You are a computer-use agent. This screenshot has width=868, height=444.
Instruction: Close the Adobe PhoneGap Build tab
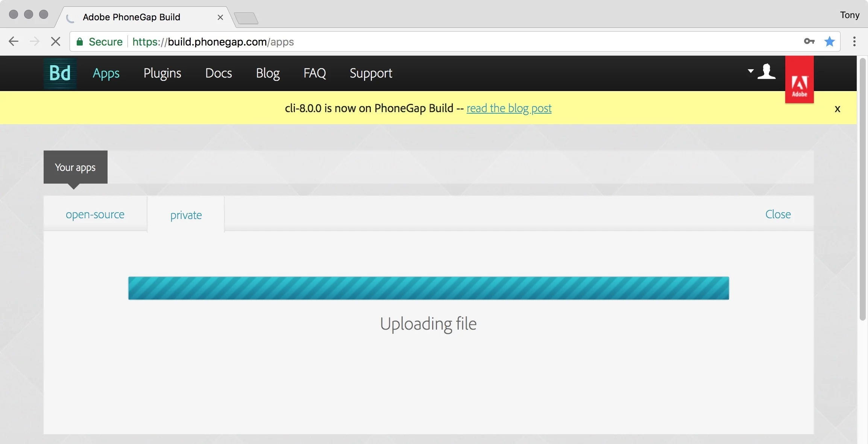(220, 17)
